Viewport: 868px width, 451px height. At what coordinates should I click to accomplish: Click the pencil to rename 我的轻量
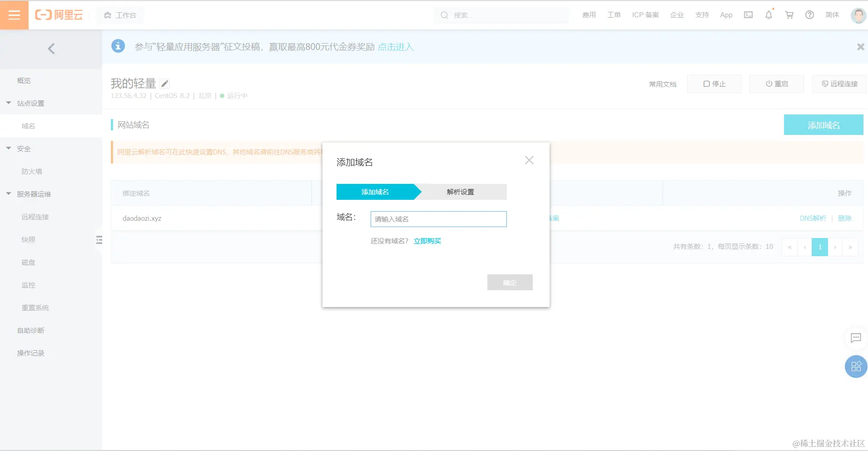tap(165, 83)
